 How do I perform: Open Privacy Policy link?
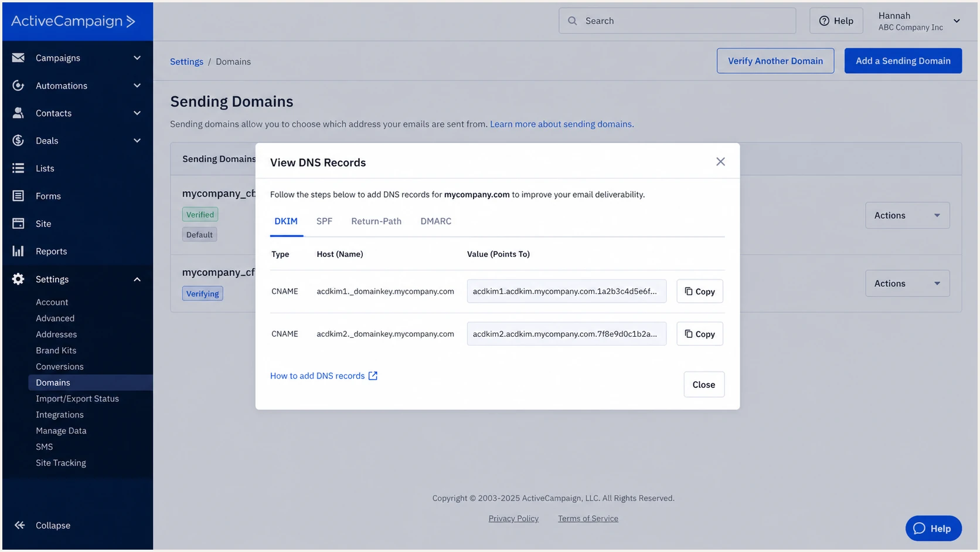click(513, 519)
